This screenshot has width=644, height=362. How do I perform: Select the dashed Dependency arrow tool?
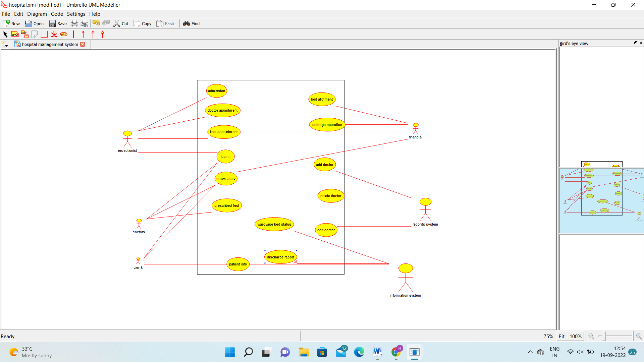pos(93,34)
